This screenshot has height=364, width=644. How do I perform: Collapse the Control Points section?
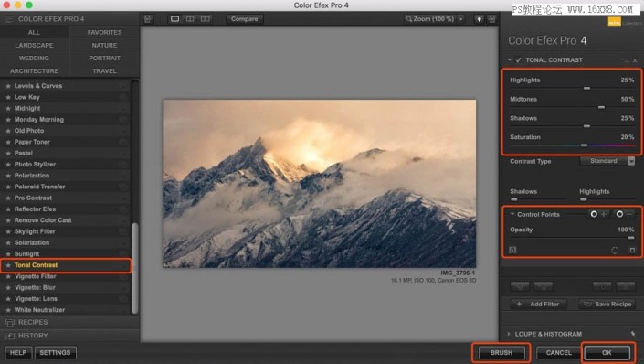pyautogui.click(x=512, y=214)
